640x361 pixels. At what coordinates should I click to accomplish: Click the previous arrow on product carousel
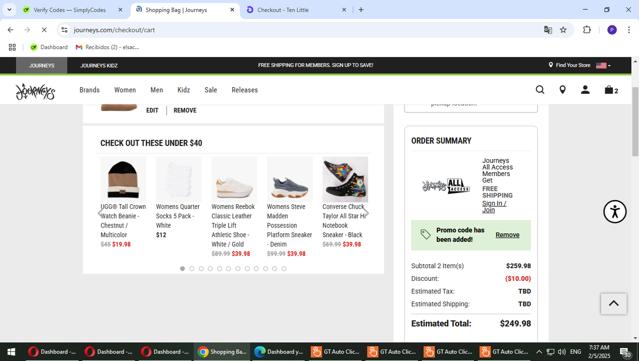point(101,212)
